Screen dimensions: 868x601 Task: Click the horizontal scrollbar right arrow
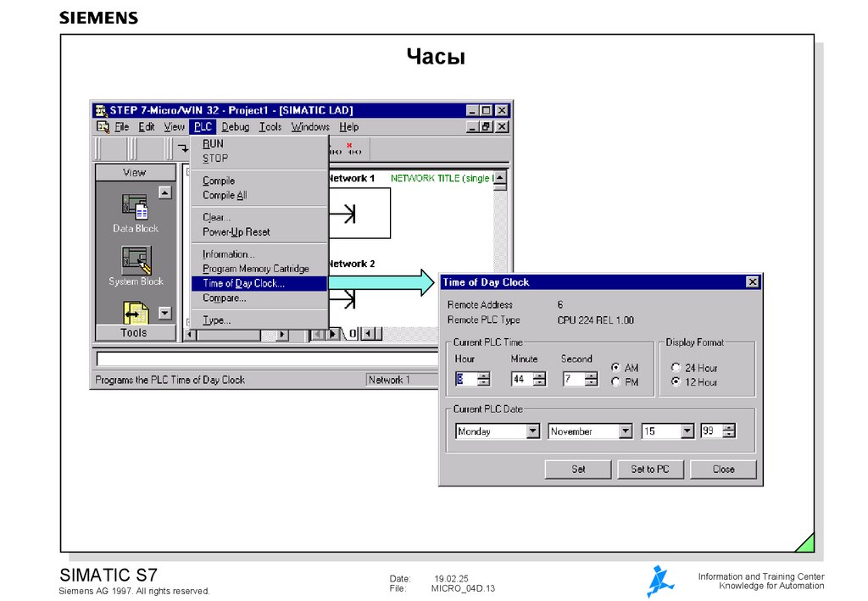click(282, 334)
